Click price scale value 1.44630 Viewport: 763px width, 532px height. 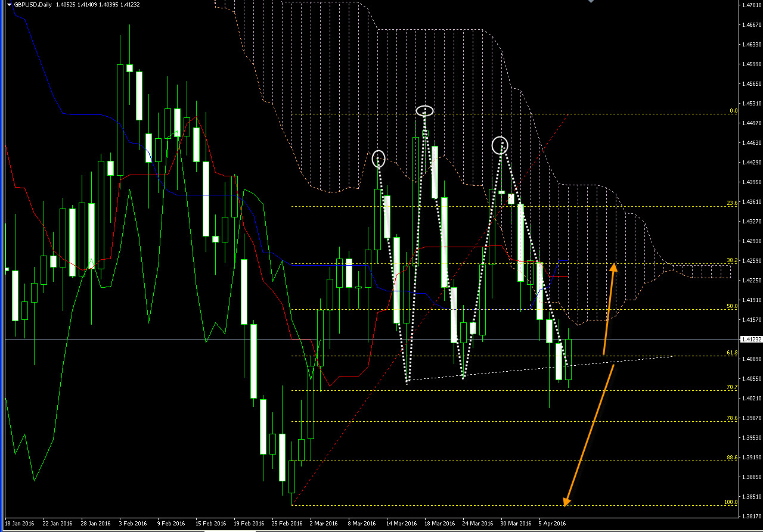click(x=750, y=143)
